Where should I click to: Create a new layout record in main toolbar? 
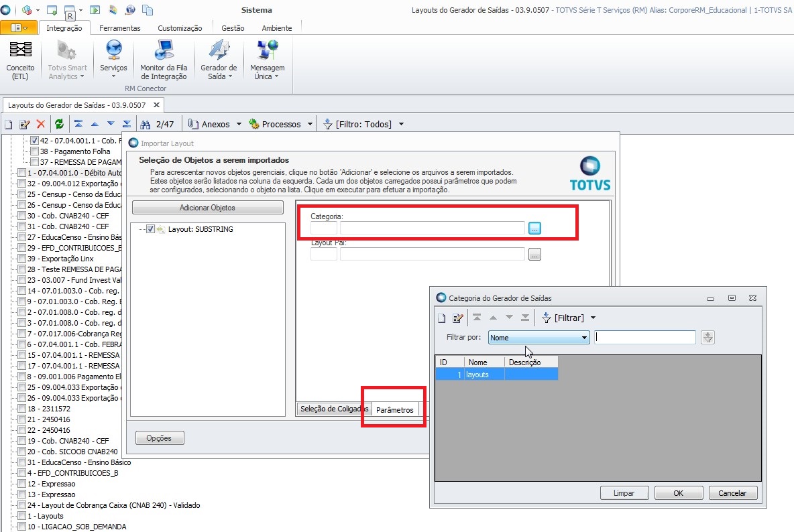tap(9, 124)
